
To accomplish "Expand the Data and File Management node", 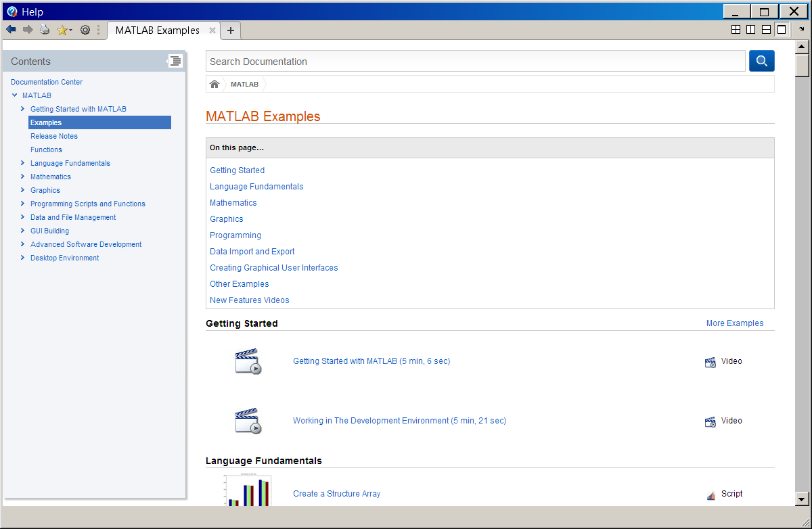I will (23, 217).
